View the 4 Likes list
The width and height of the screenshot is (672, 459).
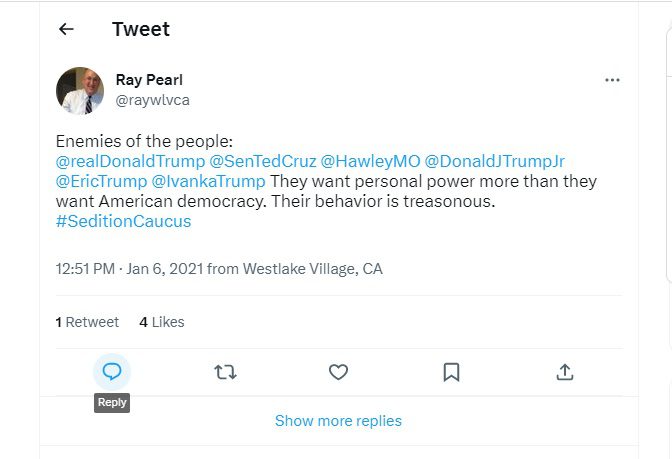(162, 322)
